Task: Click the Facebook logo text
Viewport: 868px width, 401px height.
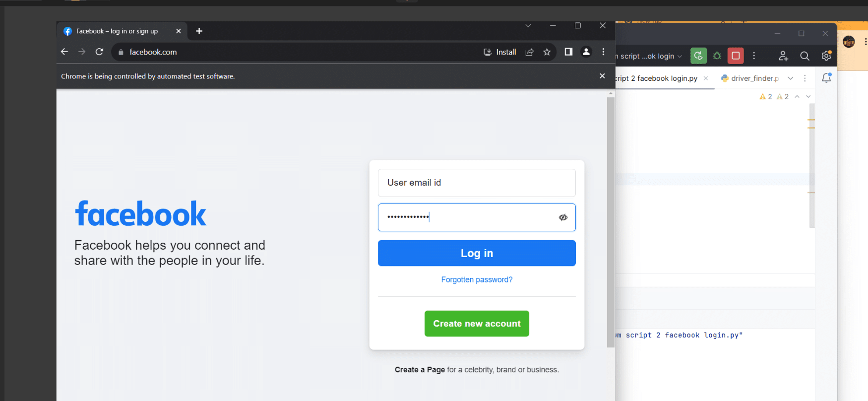Action: click(x=140, y=214)
